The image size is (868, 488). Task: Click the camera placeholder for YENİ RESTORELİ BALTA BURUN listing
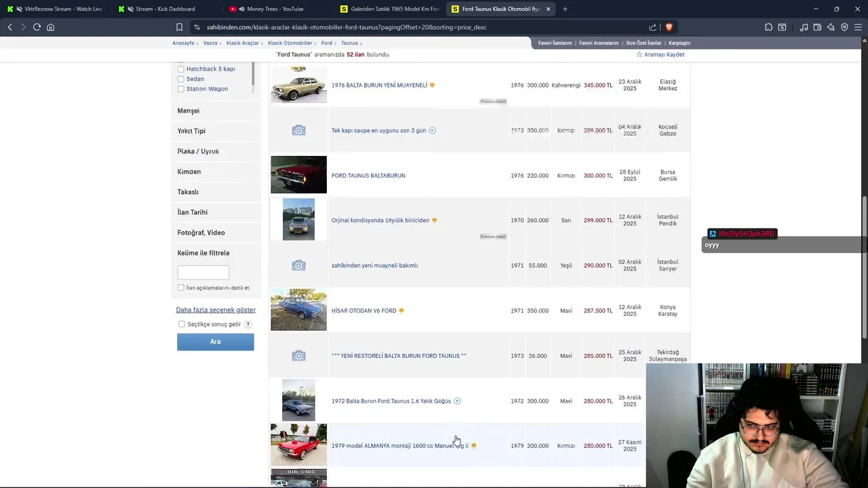298,356
